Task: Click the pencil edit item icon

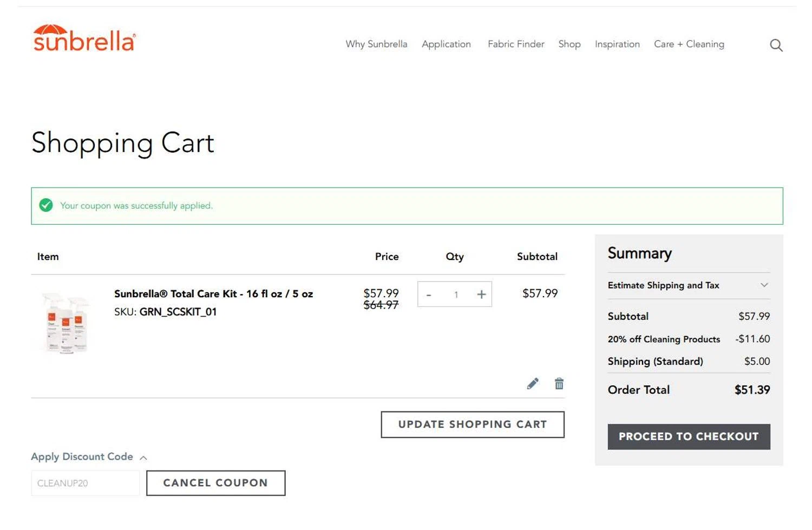Action: click(533, 383)
